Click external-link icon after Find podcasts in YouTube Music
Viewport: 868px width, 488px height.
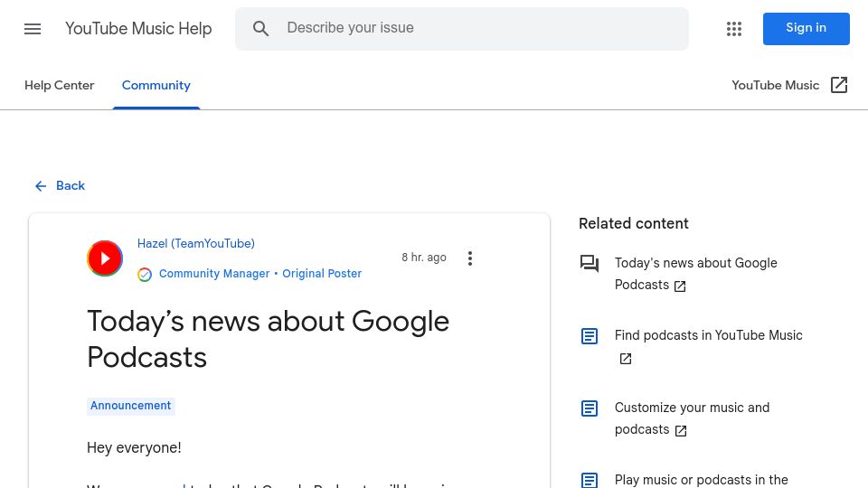(x=626, y=359)
